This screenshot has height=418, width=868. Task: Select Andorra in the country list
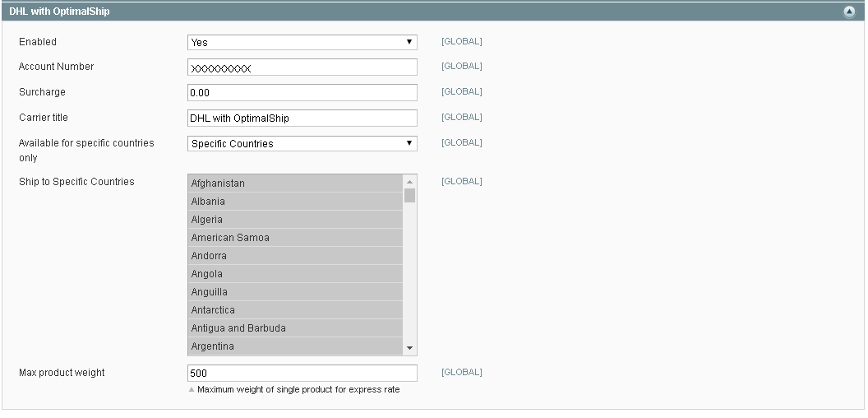click(x=295, y=256)
